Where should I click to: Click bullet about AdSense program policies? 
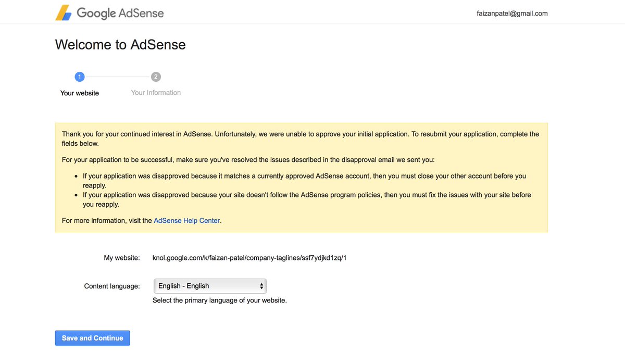(307, 199)
